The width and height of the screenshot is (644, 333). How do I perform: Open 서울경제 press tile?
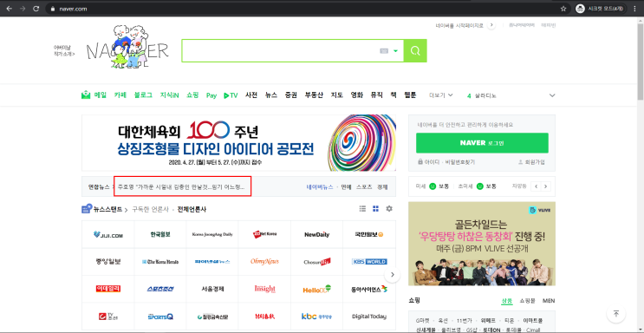point(212,289)
